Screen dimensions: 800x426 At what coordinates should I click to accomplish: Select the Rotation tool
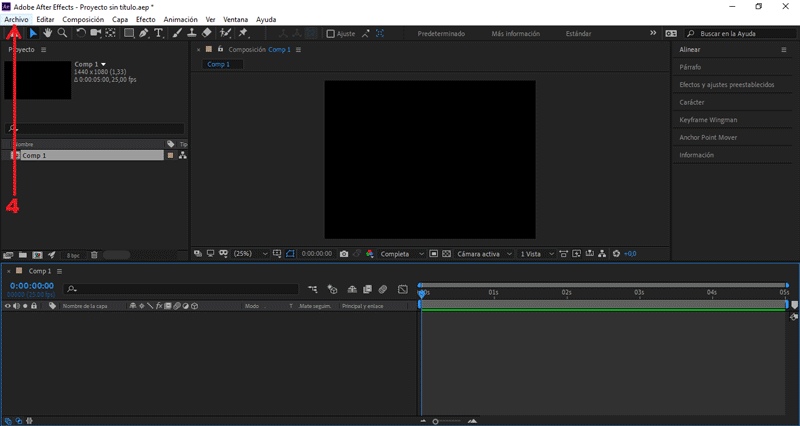pyautogui.click(x=81, y=33)
